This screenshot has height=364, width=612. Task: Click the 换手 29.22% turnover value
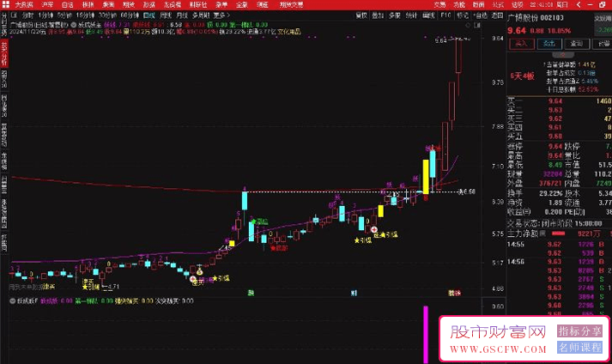pyautogui.click(x=551, y=193)
